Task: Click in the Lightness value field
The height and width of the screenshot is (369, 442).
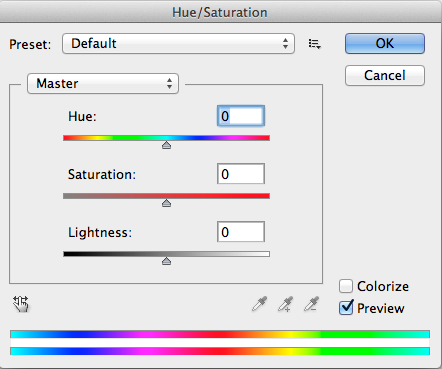Action: pos(241,232)
